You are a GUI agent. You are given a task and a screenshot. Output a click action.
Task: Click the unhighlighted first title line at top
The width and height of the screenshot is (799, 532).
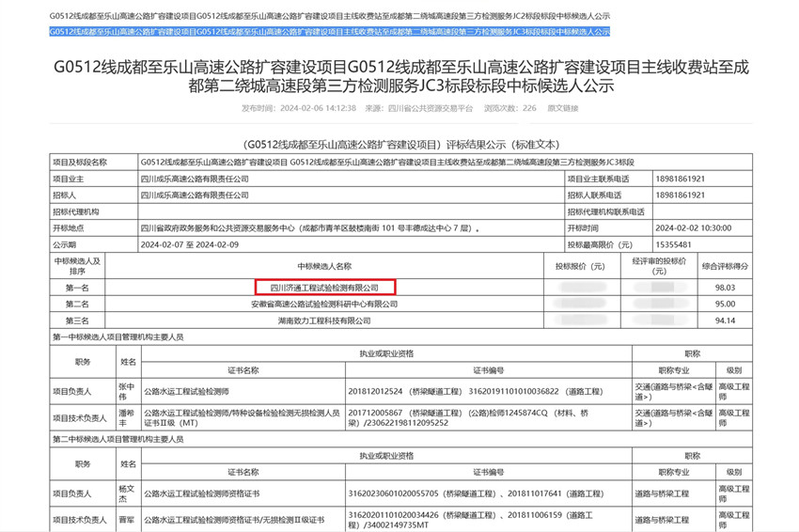[329, 17]
